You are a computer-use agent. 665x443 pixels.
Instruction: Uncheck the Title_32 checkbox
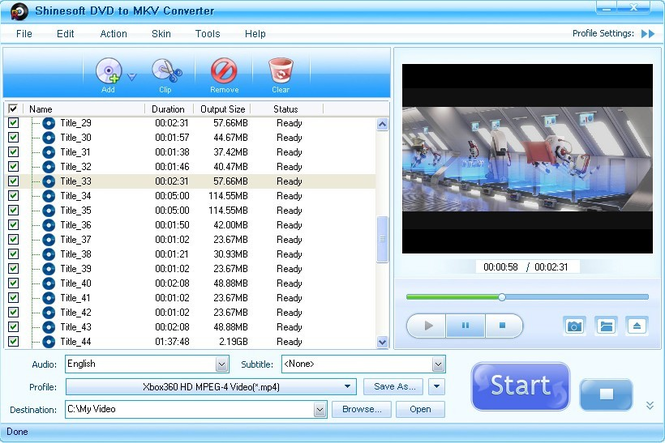14,167
